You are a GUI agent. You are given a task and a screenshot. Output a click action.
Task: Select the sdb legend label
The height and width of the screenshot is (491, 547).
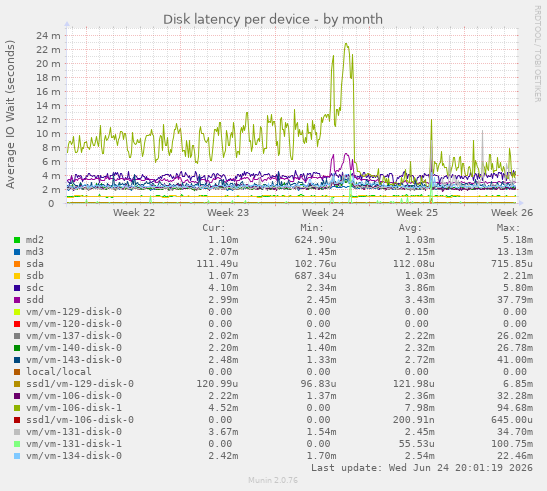35,276
